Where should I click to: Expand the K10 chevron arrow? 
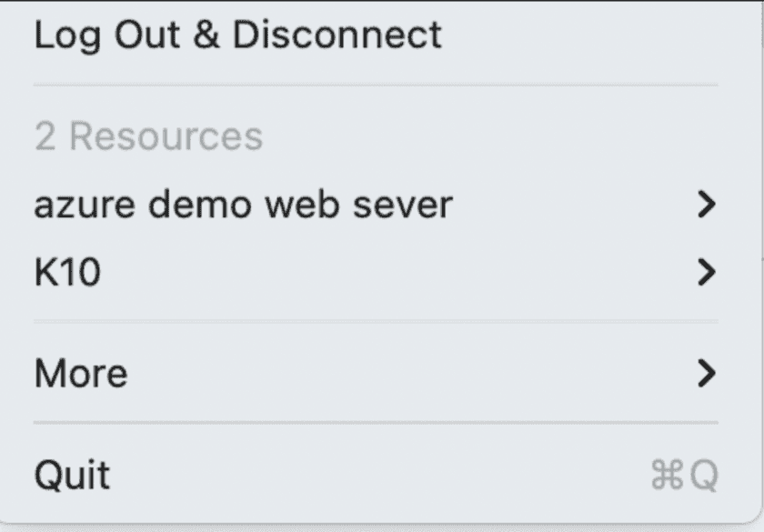click(706, 272)
